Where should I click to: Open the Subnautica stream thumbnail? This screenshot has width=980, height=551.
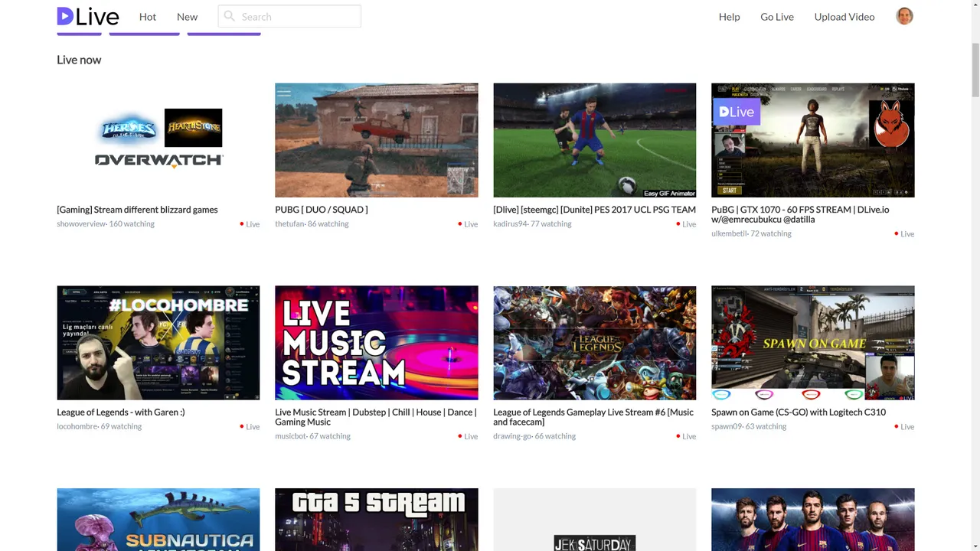click(158, 520)
